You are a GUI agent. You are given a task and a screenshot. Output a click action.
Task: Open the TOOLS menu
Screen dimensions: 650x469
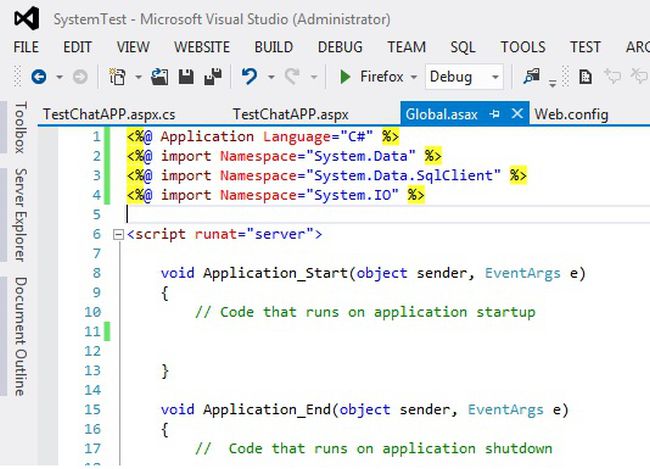[523, 47]
